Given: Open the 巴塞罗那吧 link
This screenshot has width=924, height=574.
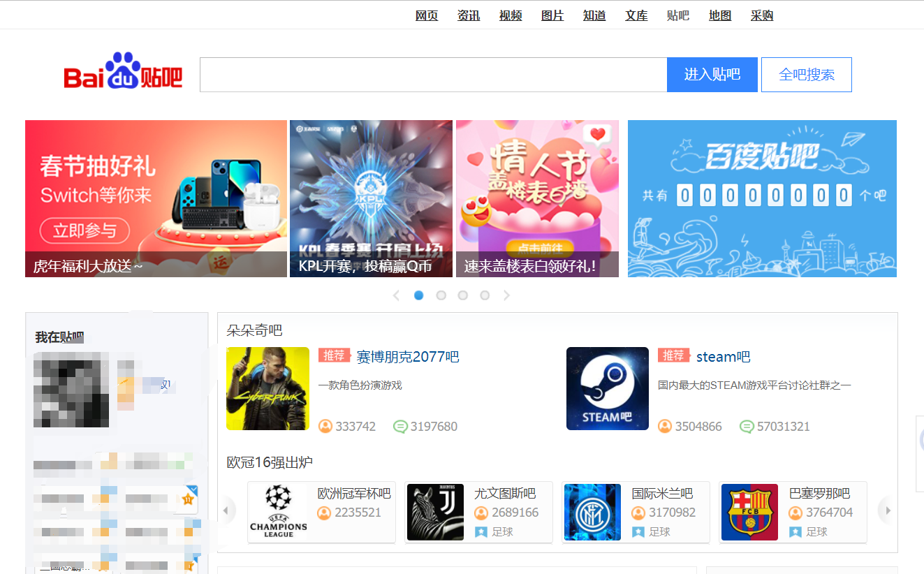Looking at the screenshot, I should coord(819,494).
